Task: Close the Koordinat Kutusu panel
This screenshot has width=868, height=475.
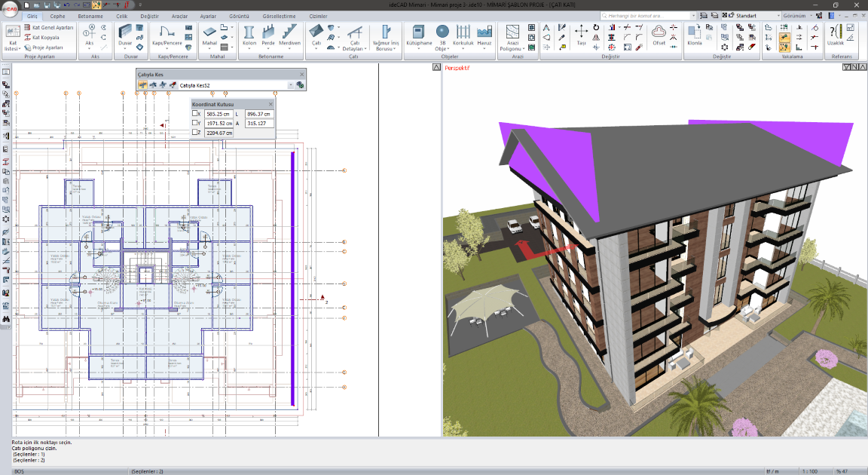Action: coord(270,104)
